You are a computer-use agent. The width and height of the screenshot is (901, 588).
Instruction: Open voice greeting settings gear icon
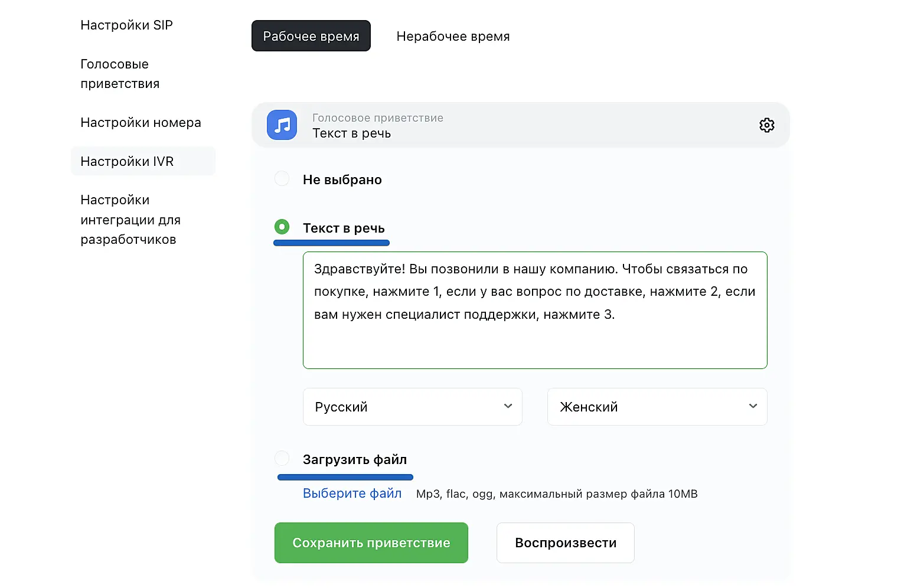click(x=766, y=125)
